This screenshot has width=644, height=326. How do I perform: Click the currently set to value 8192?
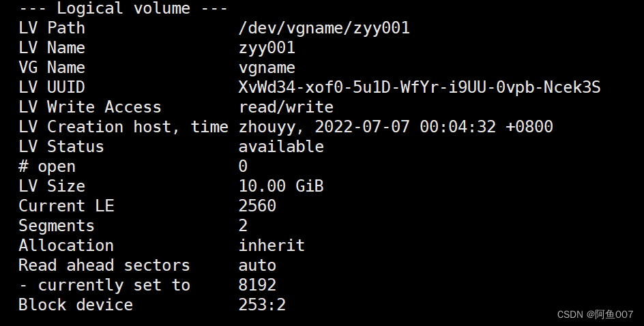point(257,285)
